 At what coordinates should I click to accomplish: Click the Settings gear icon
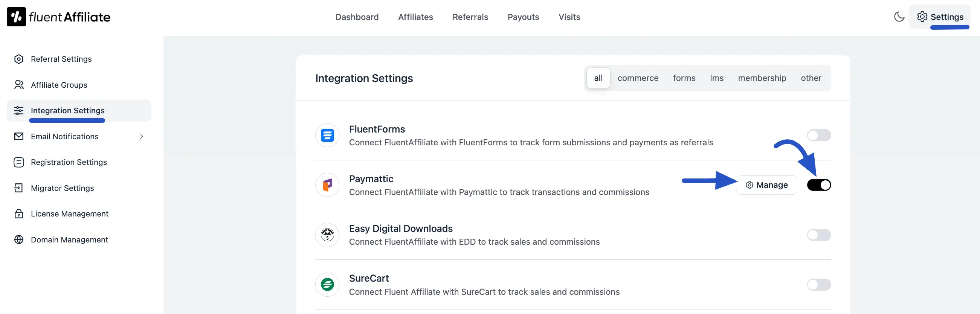click(x=922, y=17)
